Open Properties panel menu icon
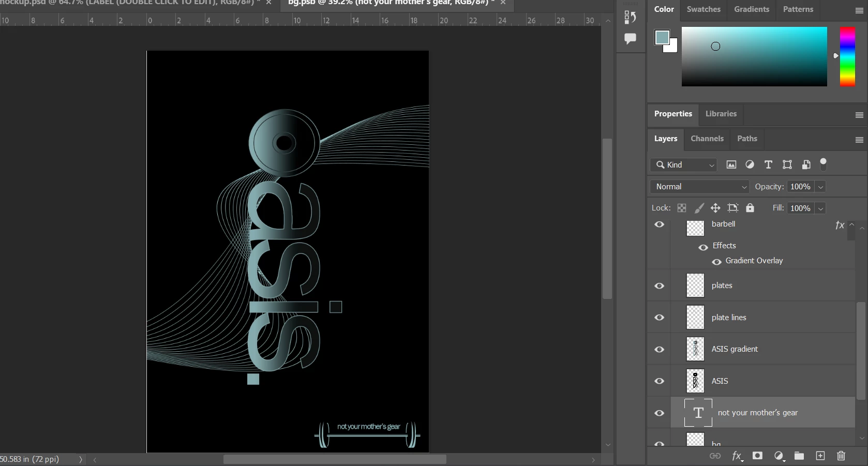The height and width of the screenshot is (466, 868). [x=859, y=115]
